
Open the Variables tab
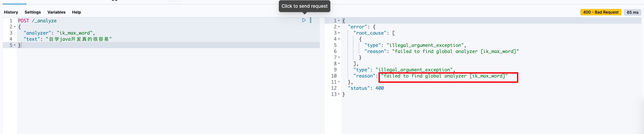[57, 12]
